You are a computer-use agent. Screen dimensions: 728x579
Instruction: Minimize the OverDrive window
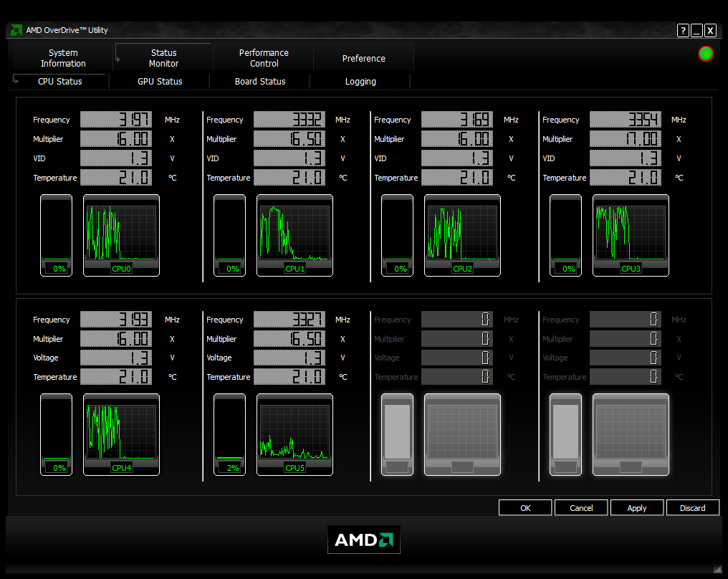(x=696, y=31)
